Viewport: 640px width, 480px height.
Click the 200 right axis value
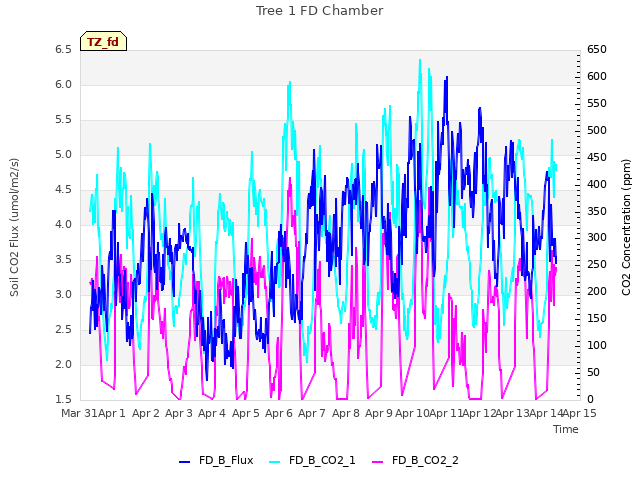pos(597,291)
